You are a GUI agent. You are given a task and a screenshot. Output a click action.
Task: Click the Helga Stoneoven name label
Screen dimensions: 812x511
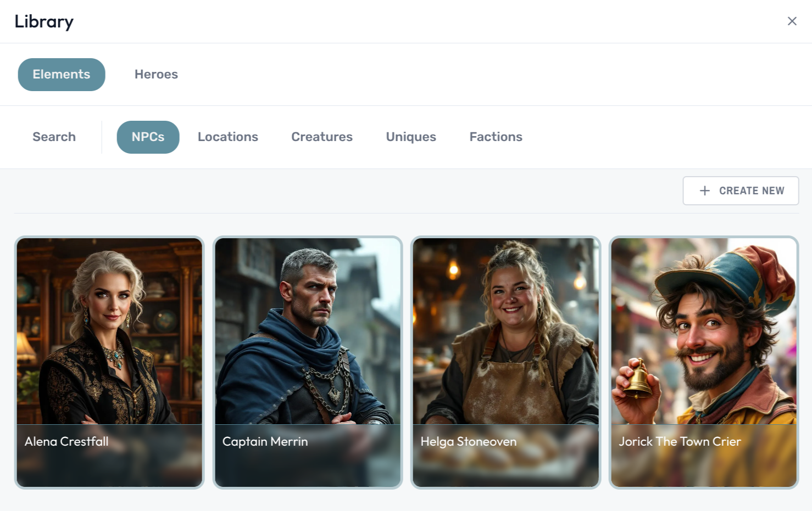(468, 441)
